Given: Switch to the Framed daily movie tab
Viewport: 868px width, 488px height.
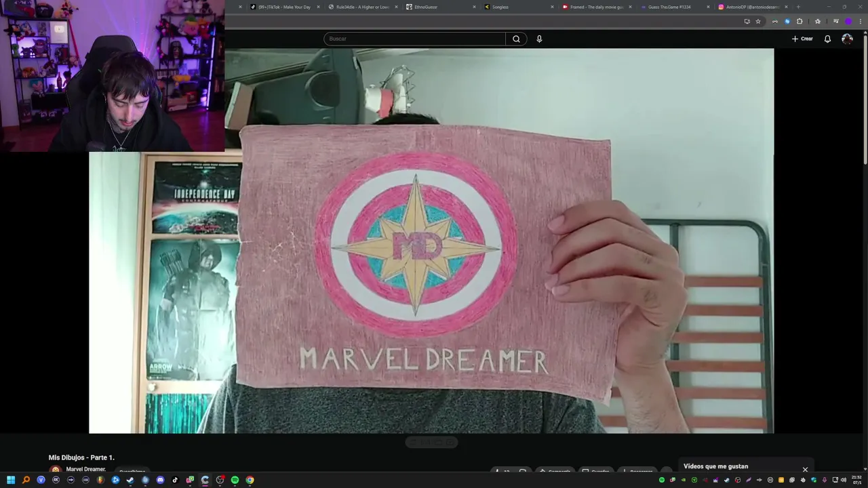Looking at the screenshot, I should pos(597,7).
